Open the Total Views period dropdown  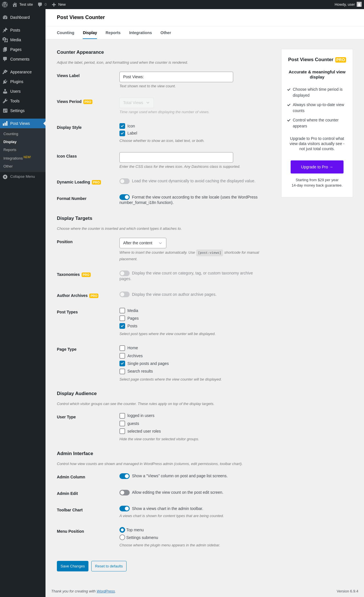[x=136, y=103]
